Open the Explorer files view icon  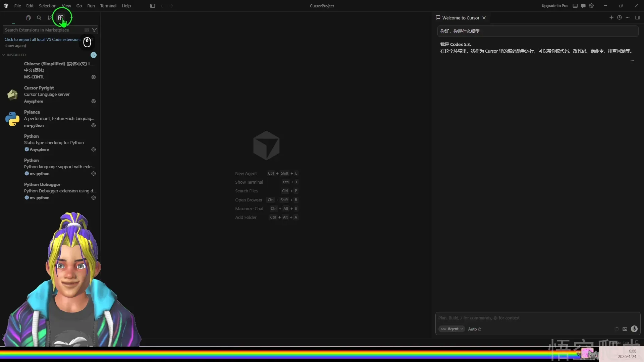pyautogui.click(x=29, y=18)
